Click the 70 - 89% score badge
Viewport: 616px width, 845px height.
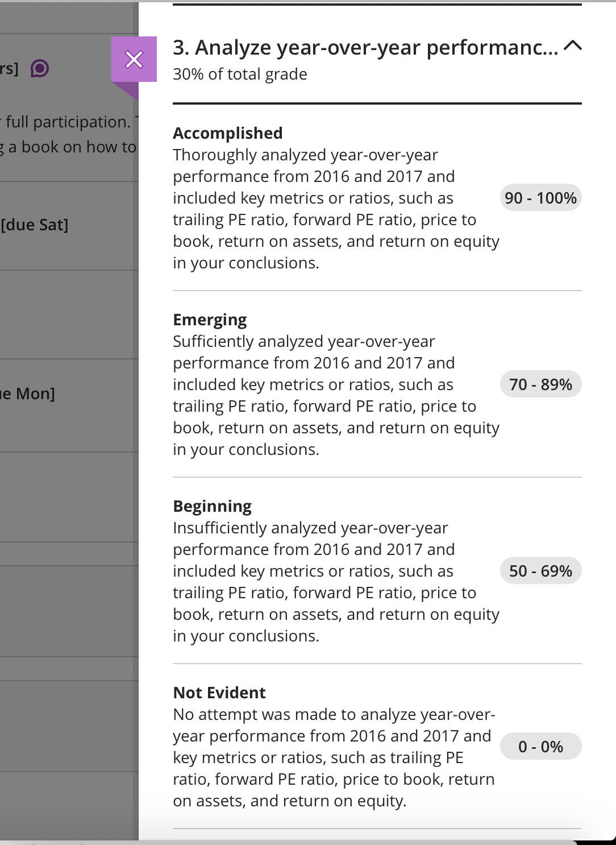[541, 384]
